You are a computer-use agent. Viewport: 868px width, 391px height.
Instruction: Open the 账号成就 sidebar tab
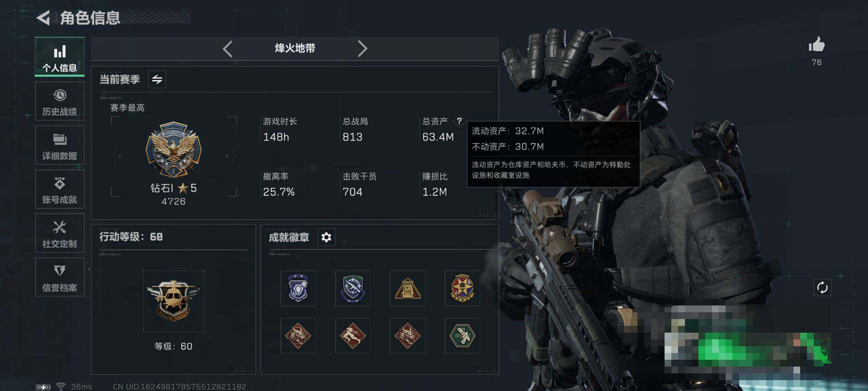(x=60, y=189)
